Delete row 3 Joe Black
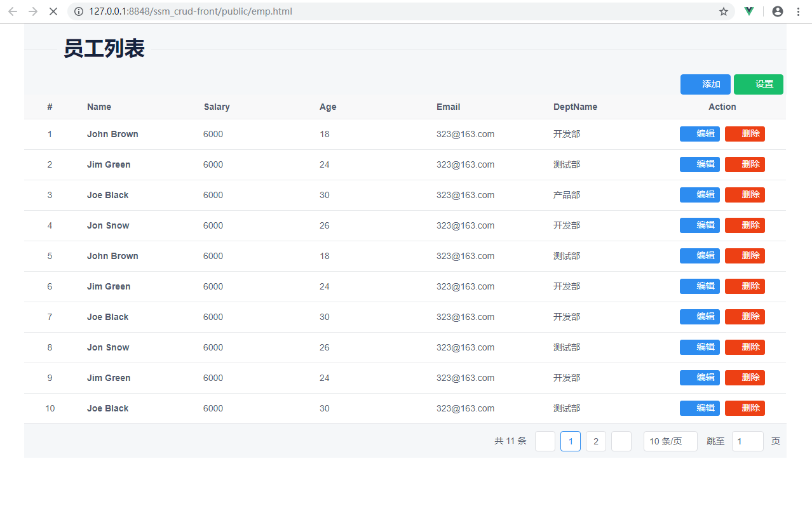 click(745, 195)
